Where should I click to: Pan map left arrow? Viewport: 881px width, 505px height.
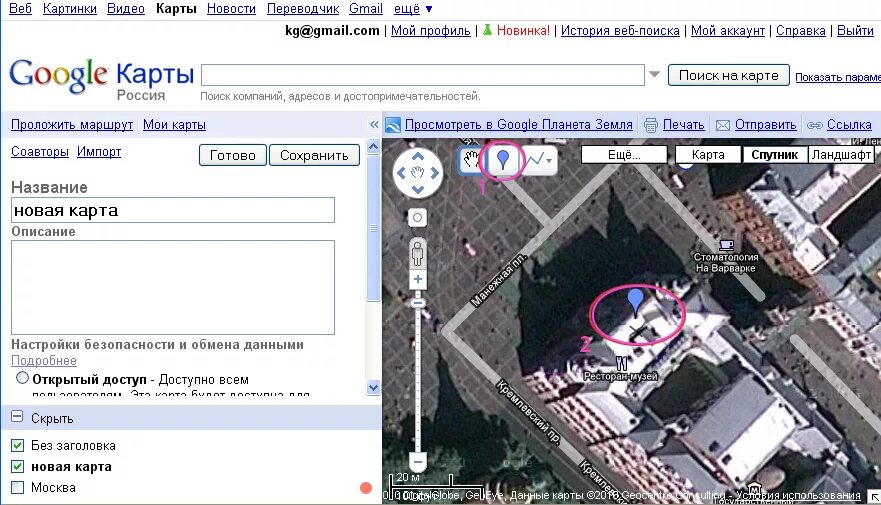[x=401, y=173]
